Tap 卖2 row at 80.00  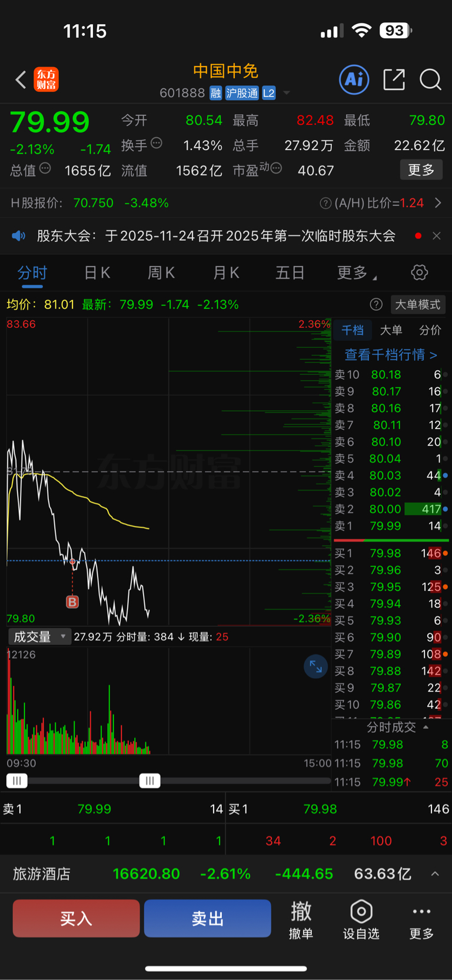pyautogui.click(x=391, y=509)
